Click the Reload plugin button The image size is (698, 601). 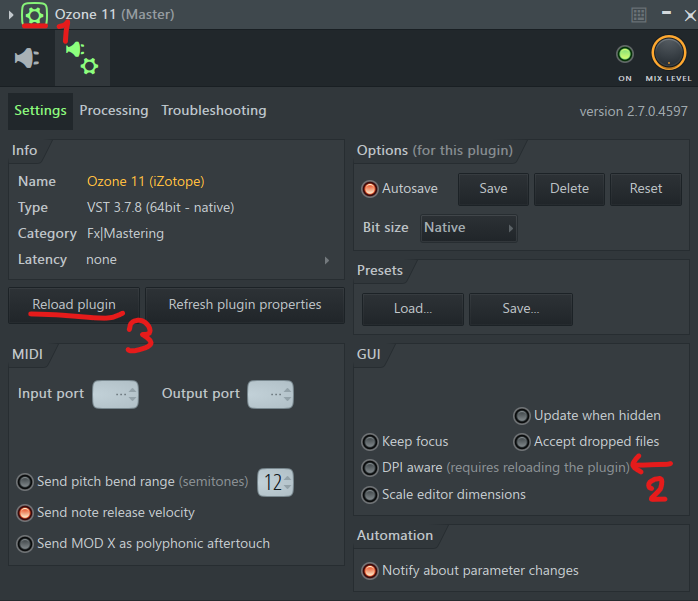click(74, 305)
